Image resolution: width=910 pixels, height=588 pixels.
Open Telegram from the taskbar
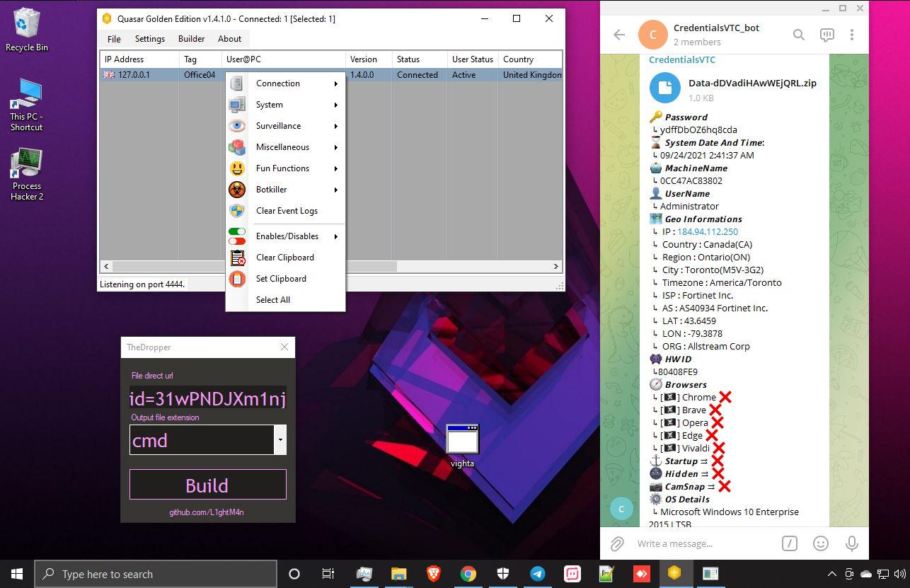[537, 574]
